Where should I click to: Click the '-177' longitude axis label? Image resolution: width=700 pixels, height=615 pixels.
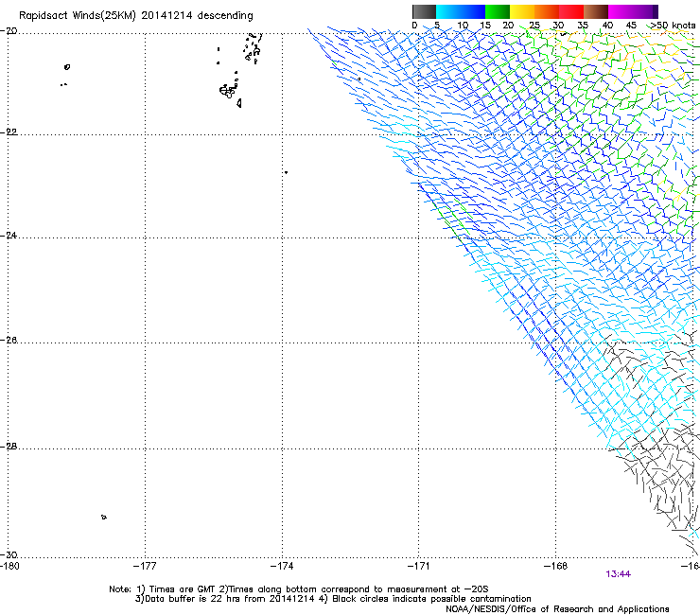[x=145, y=567]
